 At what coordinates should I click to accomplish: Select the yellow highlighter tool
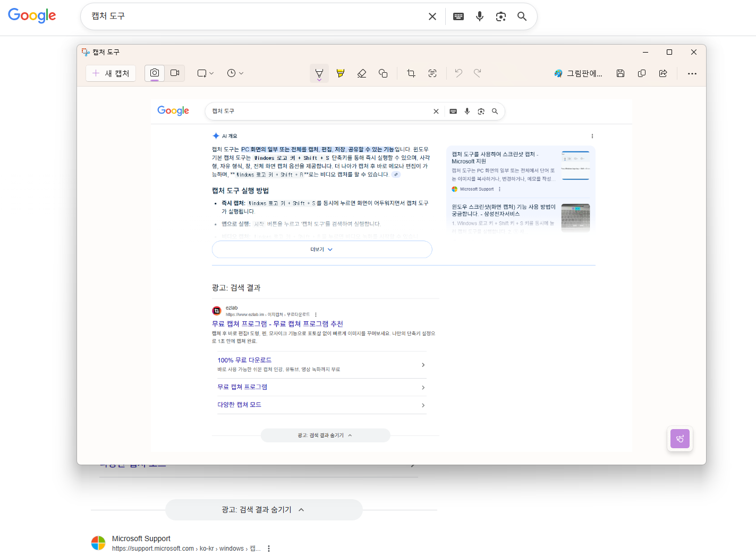pyautogui.click(x=341, y=73)
